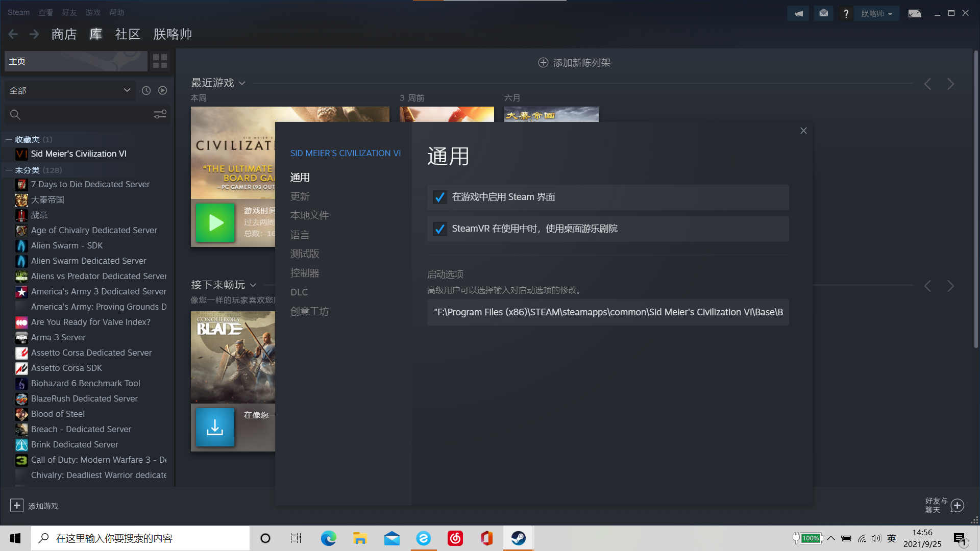Open the 大秦帝国 recent game thumbnail
The width and height of the screenshot is (980, 551).
551,114
